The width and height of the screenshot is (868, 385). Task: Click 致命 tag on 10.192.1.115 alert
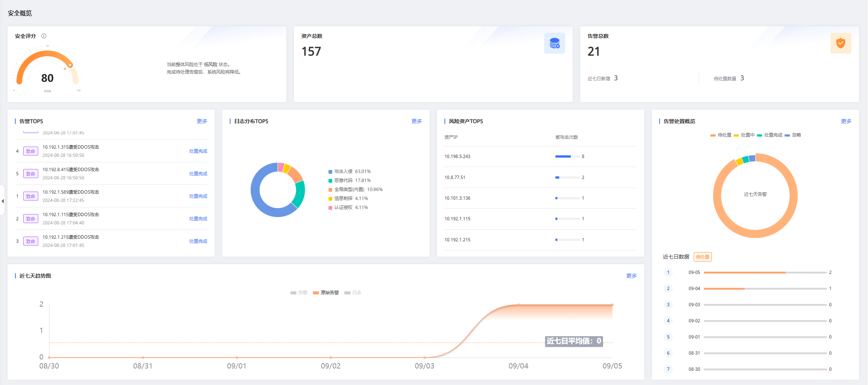point(31,219)
